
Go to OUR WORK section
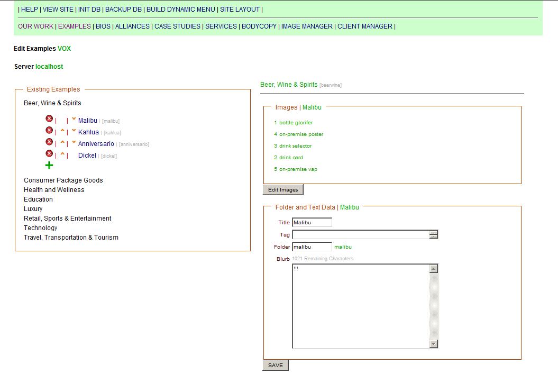35,26
